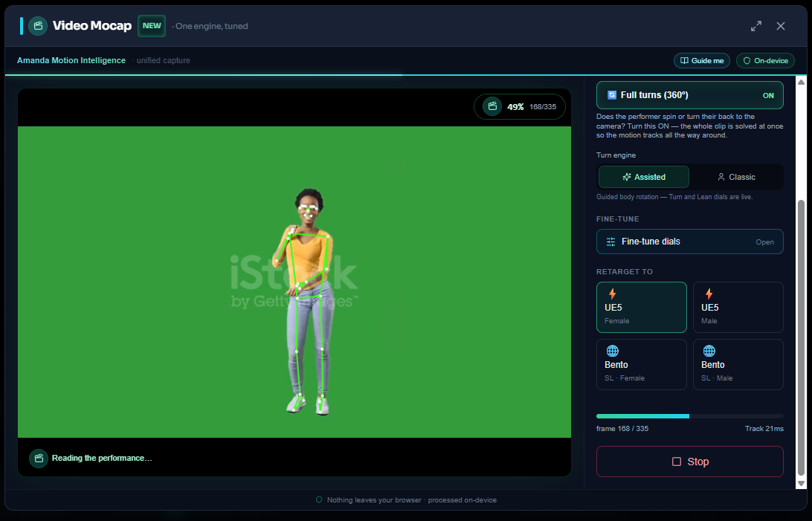Select the Classic turn engine
The height and width of the screenshot is (521, 812).
(736, 177)
